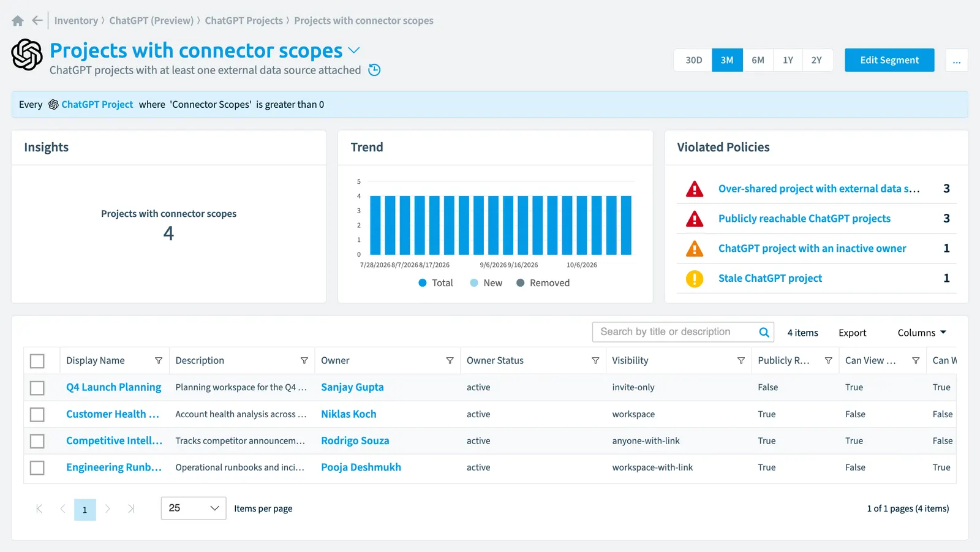The image size is (980, 552).
Task: Click the back arrow icon
Action: coord(37,21)
